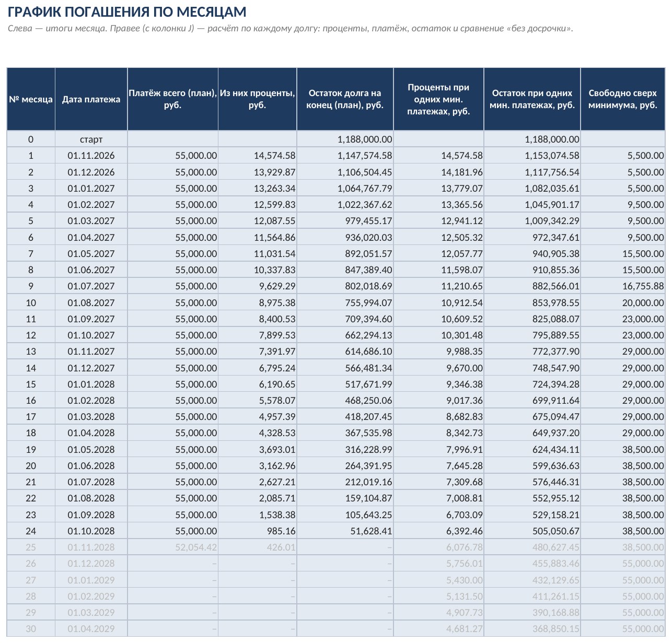Screen dimensions: 672x643
Task: Click the interest value "6,190.65"
Action: (258, 384)
